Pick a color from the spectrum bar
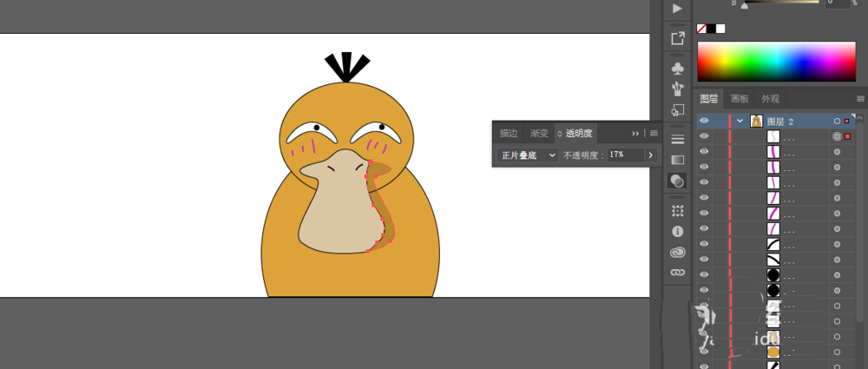 tap(776, 62)
